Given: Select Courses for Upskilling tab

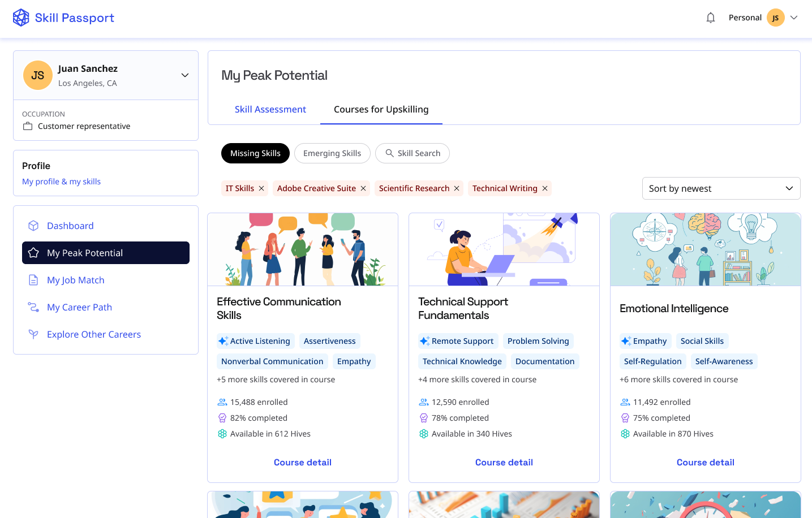Looking at the screenshot, I should [x=381, y=109].
